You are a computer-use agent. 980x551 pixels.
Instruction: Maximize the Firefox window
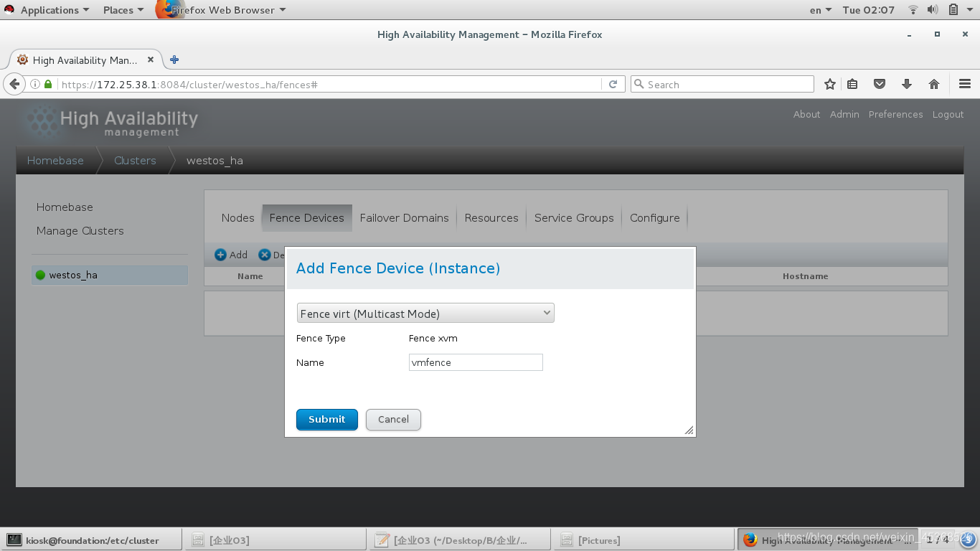tap(937, 34)
